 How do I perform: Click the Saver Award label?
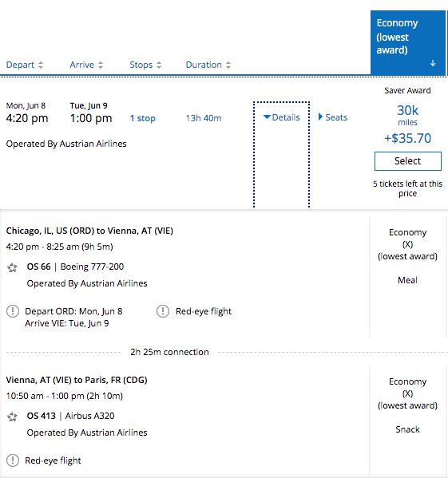coord(408,90)
